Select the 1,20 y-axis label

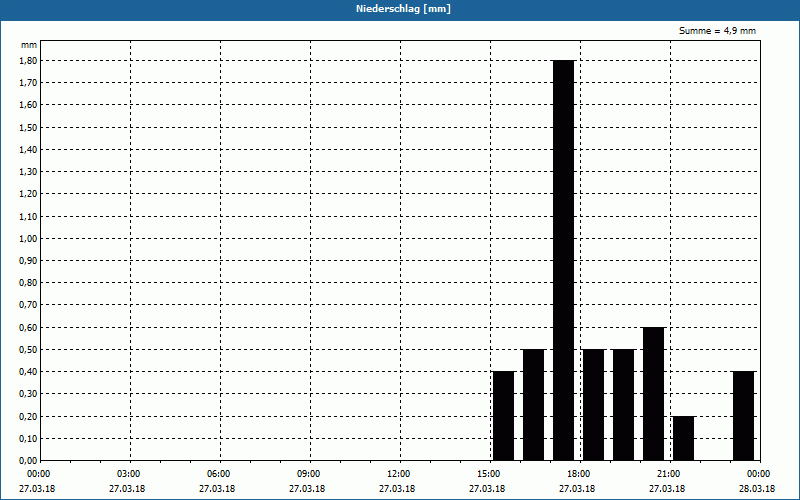(x=28, y=194)
